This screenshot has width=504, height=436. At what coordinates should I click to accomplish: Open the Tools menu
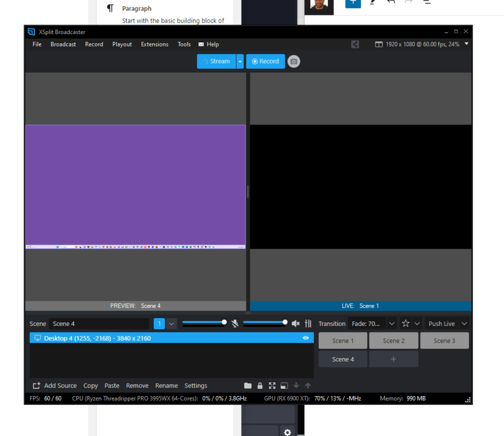184,44
